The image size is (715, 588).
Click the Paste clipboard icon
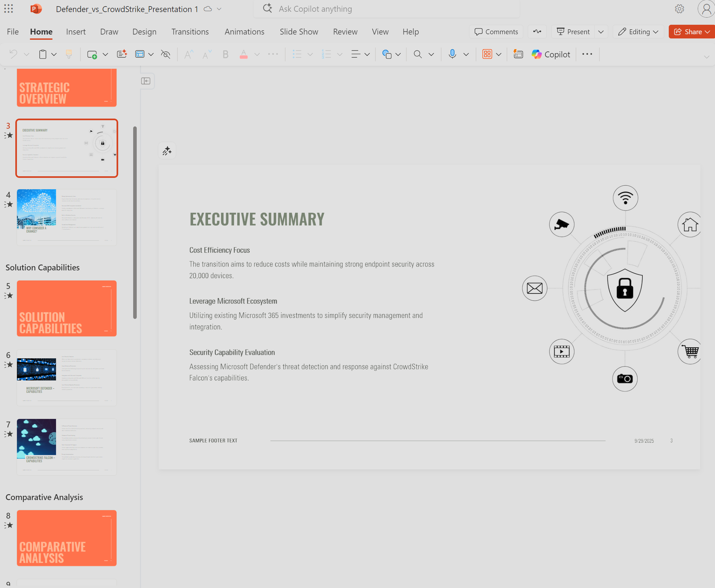pyautogui.click(x=43, y=54)
